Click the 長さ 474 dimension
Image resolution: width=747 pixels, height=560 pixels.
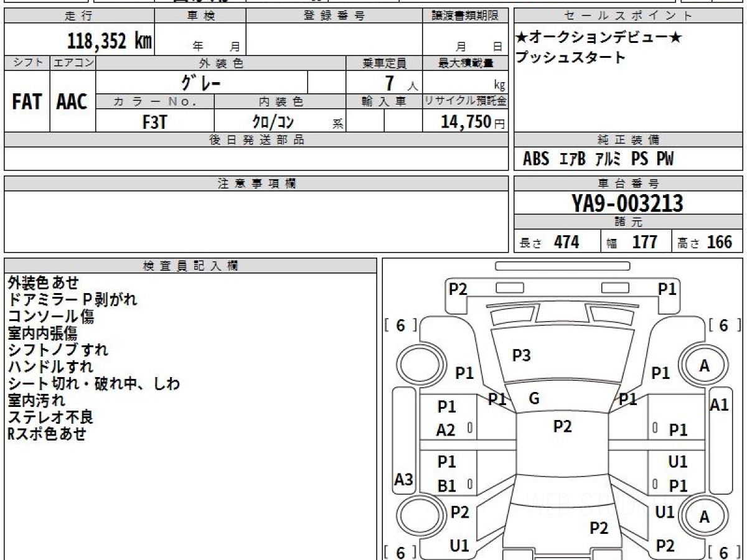tap(549, 242)
